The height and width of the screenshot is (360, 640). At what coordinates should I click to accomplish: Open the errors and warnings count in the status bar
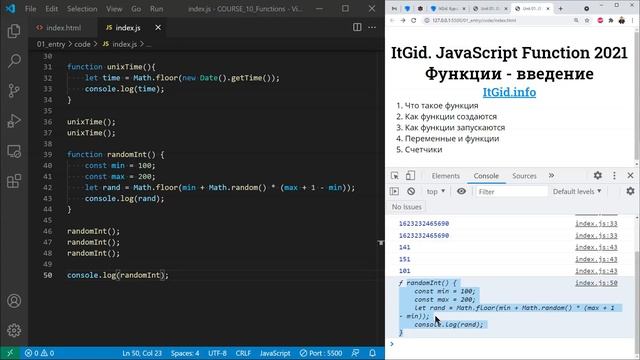click(x=39, y=353)
